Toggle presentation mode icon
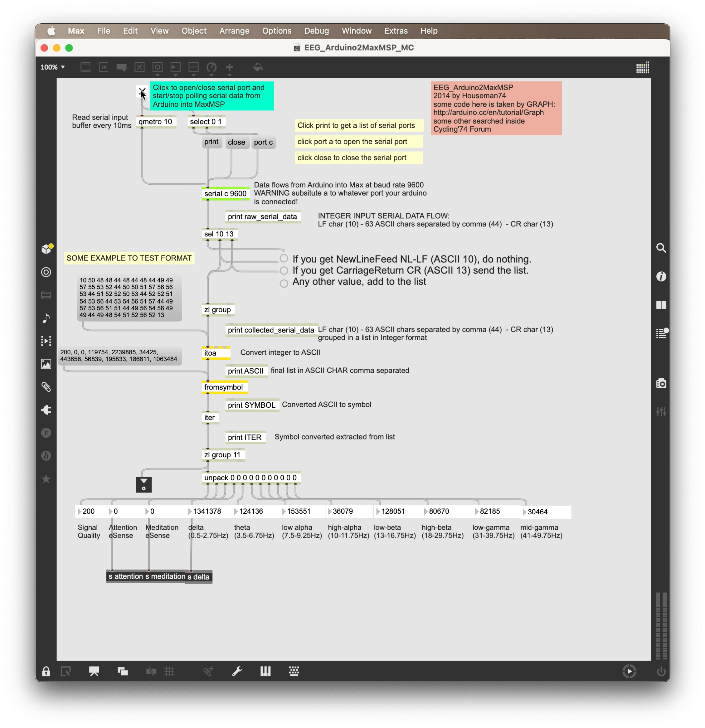705x728 pixels. point(94,671)
